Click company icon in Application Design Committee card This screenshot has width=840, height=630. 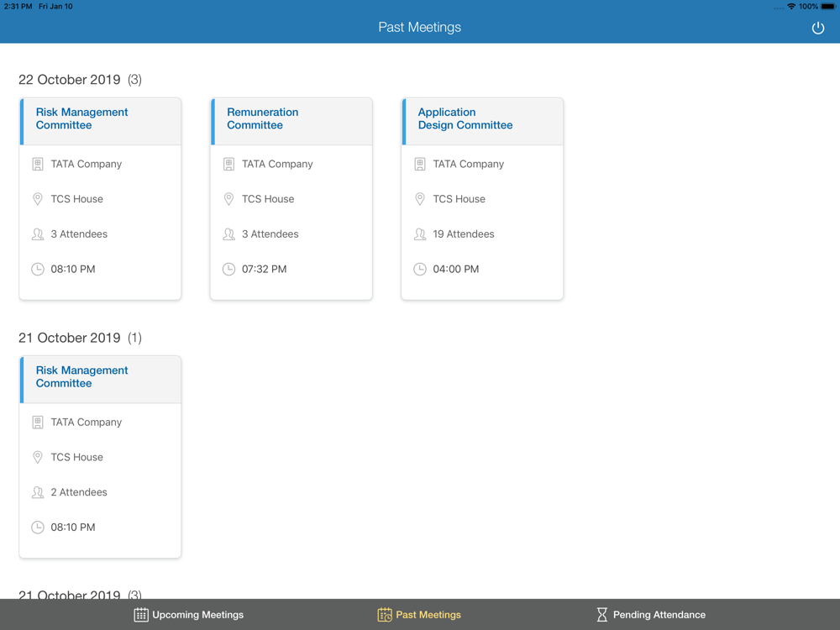coord(420,164)
